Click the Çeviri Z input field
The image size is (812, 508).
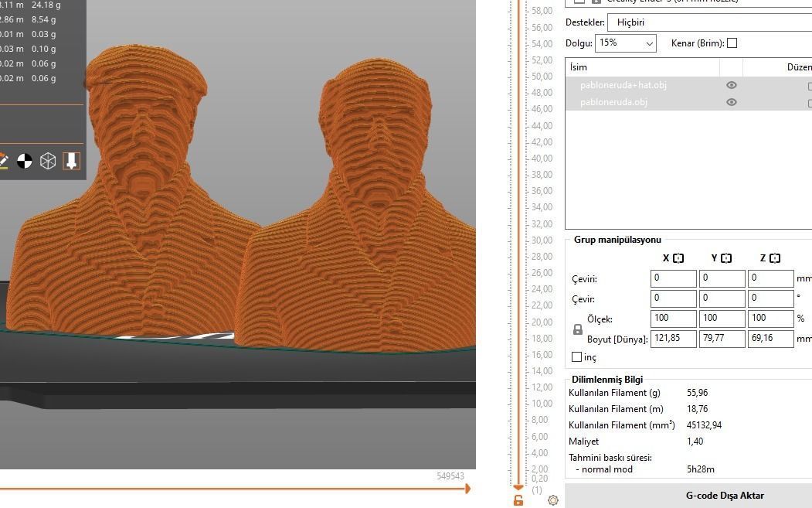770,278
